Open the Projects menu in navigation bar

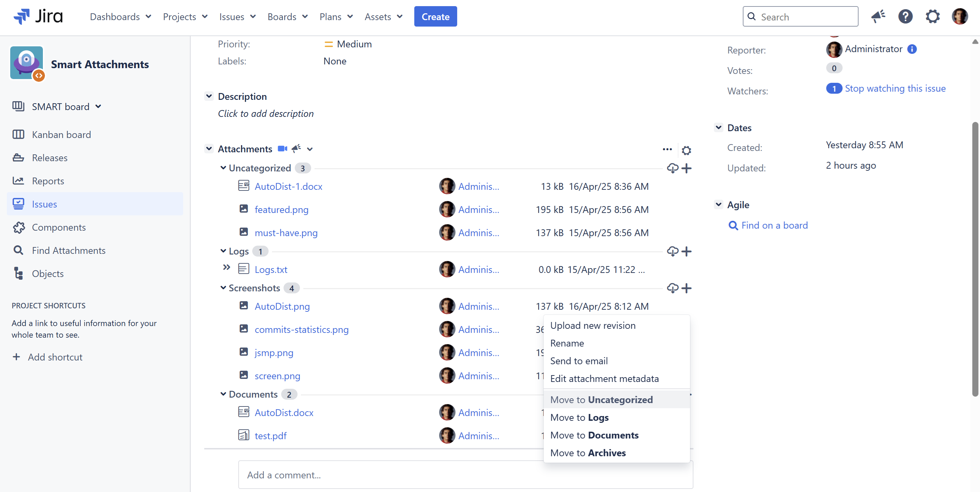(x=185, y=16)
